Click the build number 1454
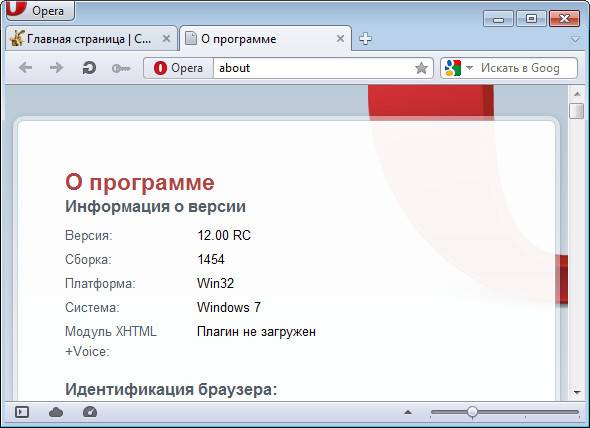The width and height of the screenshot is (590, 428). [x=211, y=259]
